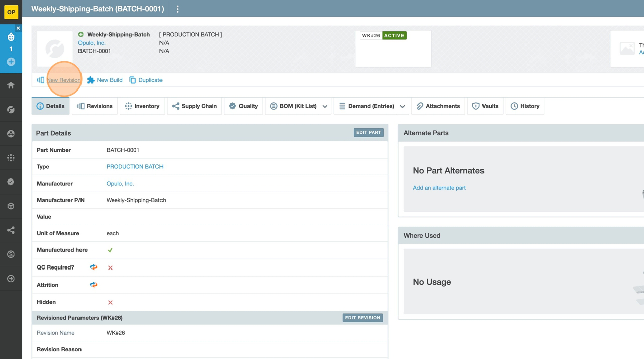Click the Home icon in sidebar
The image size is (644, 359).
click(x=11, y=85)
